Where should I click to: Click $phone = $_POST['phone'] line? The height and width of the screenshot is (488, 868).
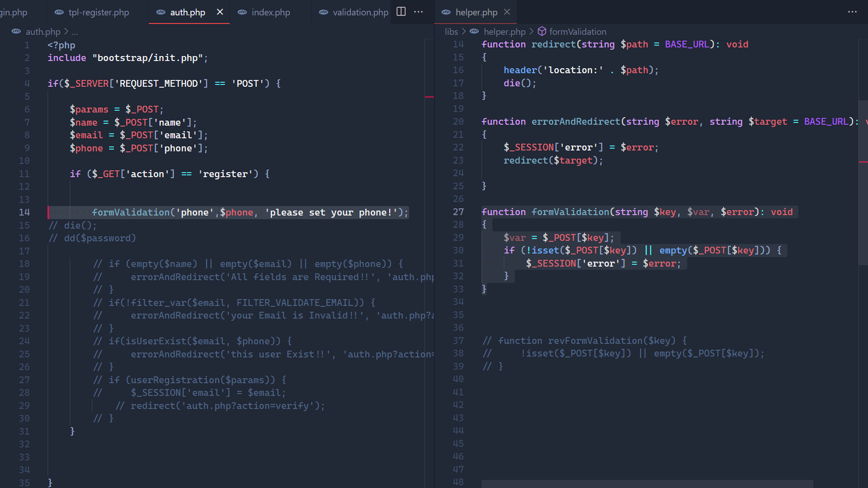coord(139,148)
